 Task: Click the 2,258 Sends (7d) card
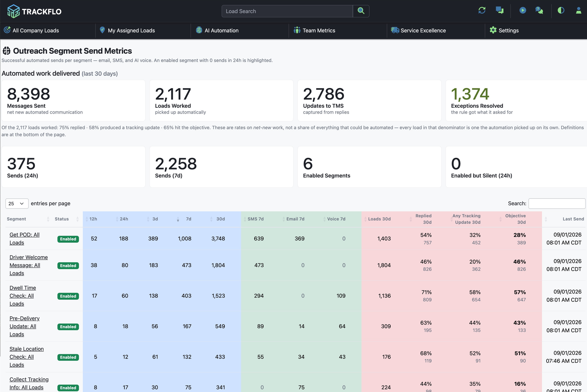tap(221, 167)
